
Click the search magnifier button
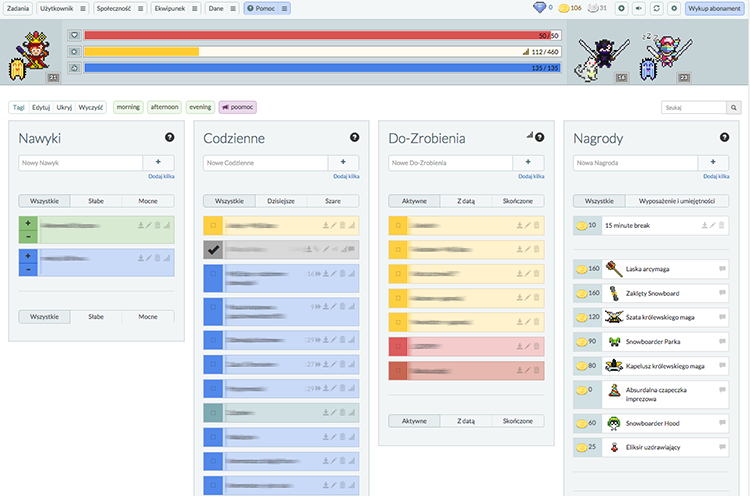point(734,108)
